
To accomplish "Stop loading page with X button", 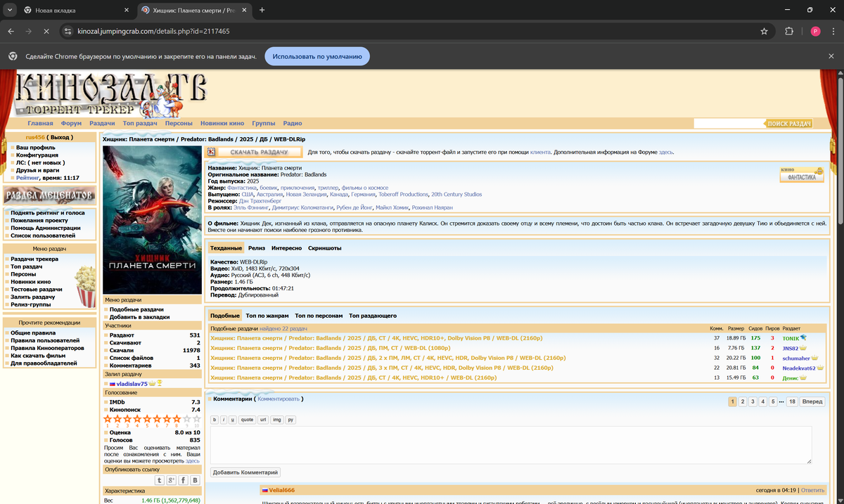I will 46,32.
